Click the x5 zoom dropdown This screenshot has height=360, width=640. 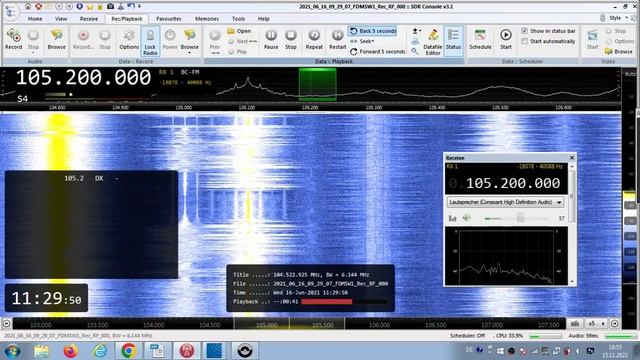click(x=596, y=324)
